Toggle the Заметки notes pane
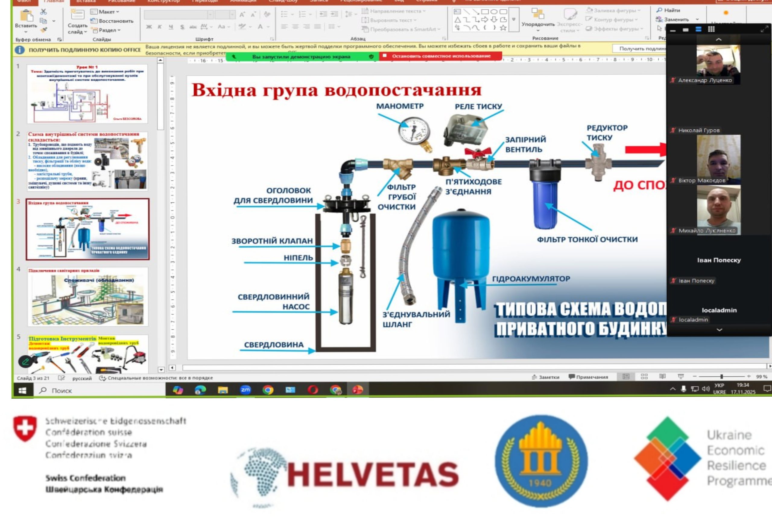Image resolution: width=772 pixels, height=532 pixels. click(545, 377)
